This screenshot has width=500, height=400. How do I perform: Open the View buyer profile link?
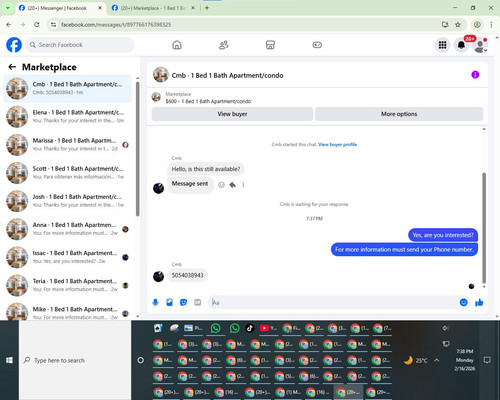337,144
